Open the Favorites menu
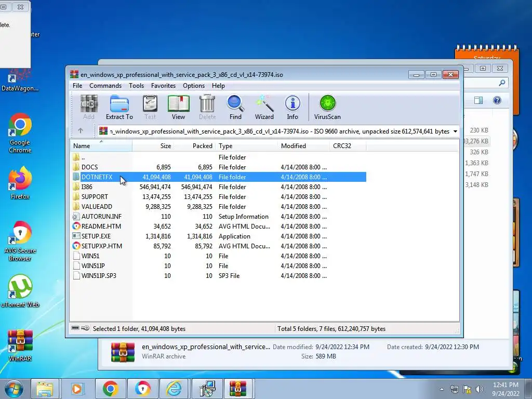The image size is (532, 399). [163, 86]
